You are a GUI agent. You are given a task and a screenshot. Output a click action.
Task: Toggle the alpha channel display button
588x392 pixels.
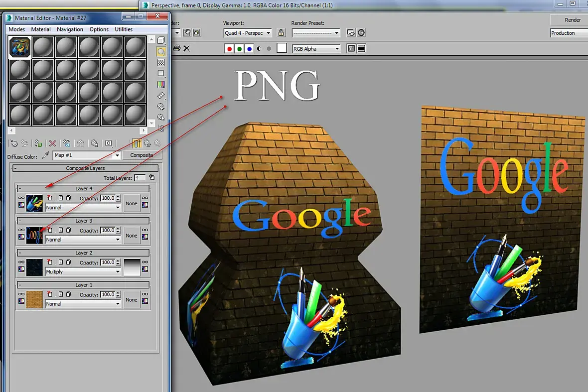tap(259, 49)
